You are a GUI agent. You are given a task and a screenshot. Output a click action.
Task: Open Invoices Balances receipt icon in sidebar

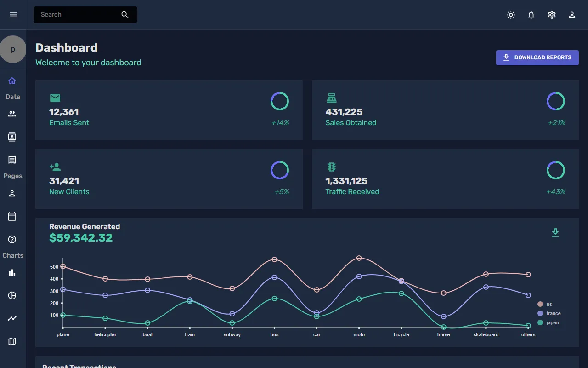pos(12,160)
